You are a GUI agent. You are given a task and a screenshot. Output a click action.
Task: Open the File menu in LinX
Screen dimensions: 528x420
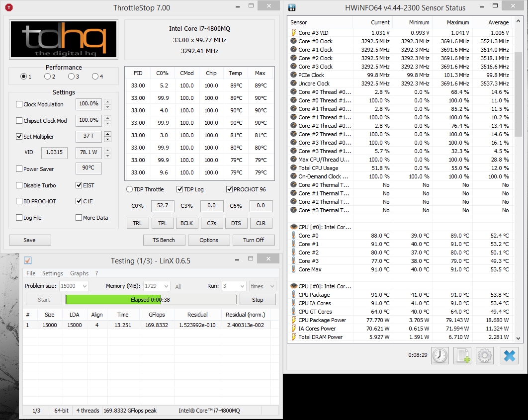(31, 273)
